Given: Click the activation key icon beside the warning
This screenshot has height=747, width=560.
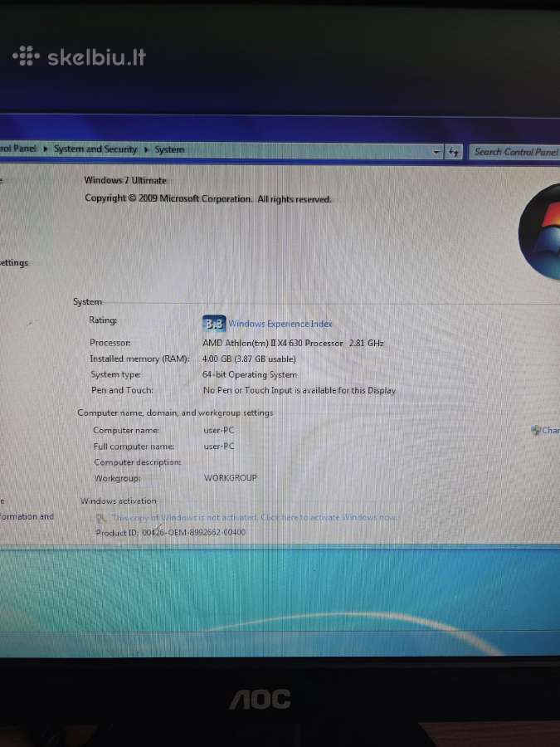Looking at the screenshot, I should pos(100,518).
